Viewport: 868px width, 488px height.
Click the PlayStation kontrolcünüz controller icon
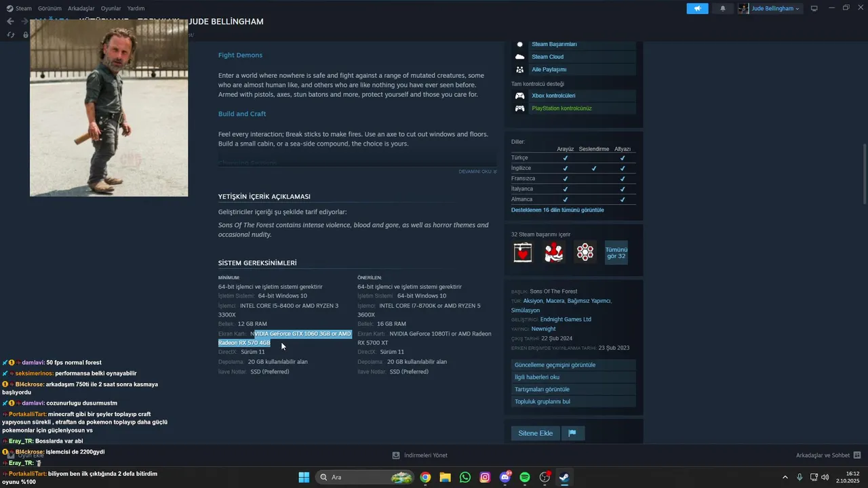(519, 108)
